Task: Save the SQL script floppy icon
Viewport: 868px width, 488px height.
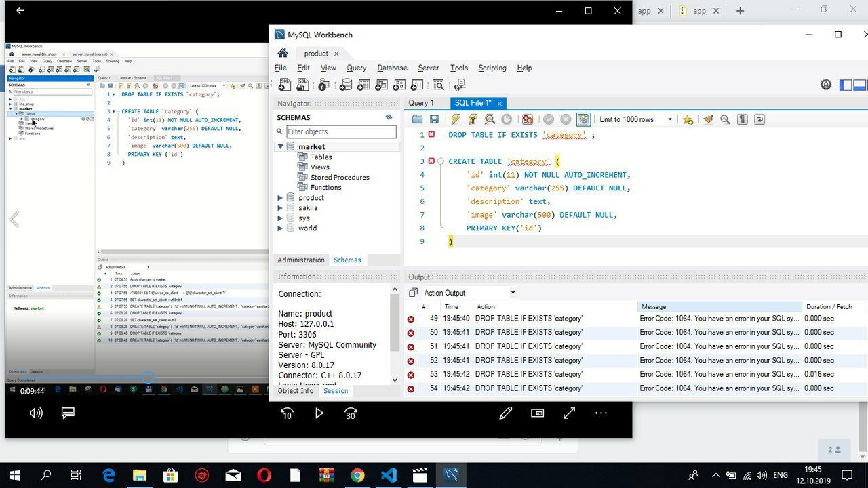Action: 434,119
